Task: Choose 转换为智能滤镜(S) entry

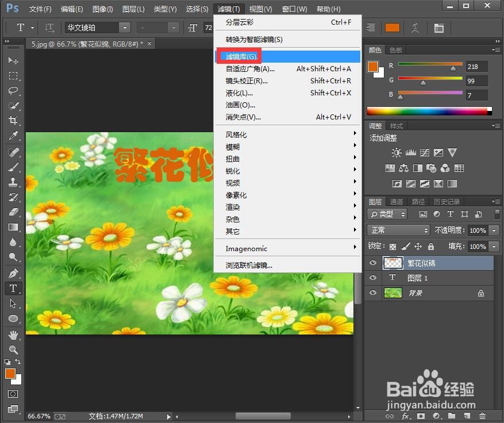Action: 287,40
